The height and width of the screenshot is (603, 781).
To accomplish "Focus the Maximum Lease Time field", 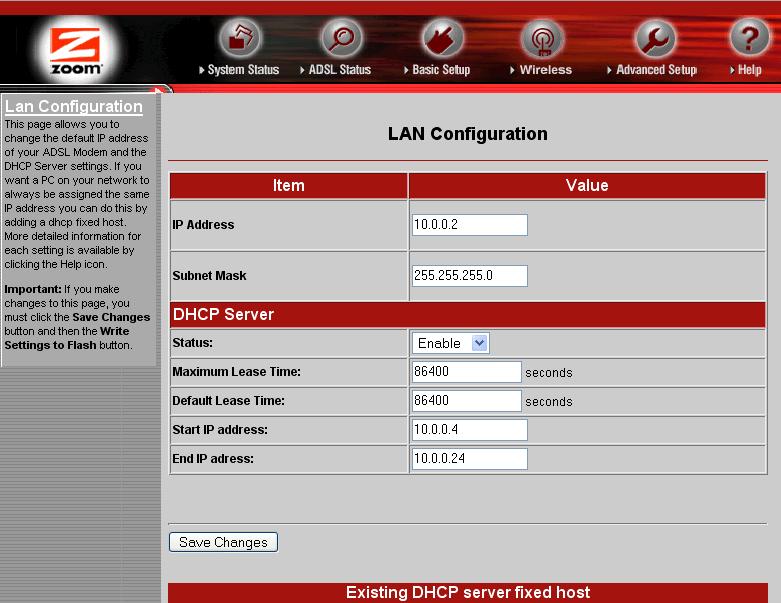I will pos(467,372).
